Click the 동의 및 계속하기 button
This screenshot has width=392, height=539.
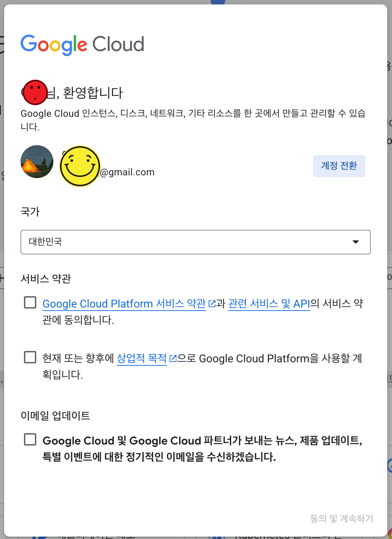click(341, 518)
